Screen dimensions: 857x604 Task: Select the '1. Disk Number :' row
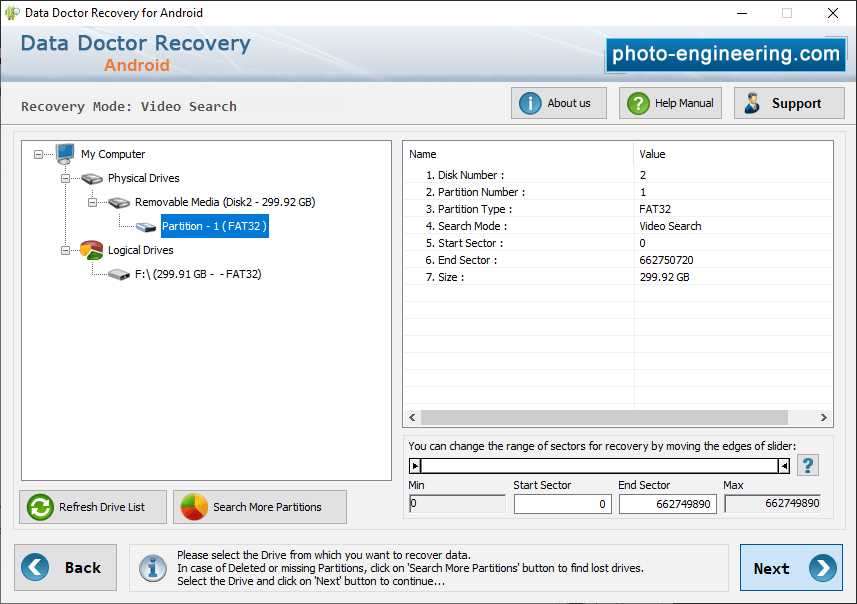click(x=618, y=175)
